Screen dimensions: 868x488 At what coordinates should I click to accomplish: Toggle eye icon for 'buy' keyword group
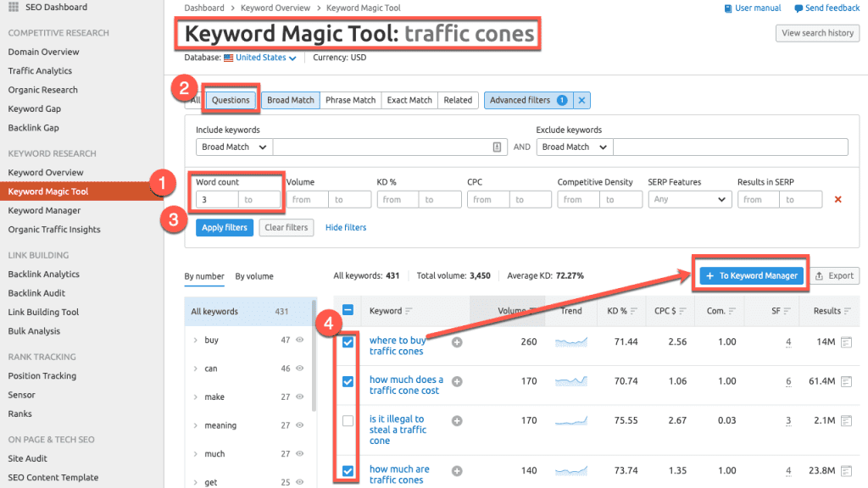tap(298, 340)
